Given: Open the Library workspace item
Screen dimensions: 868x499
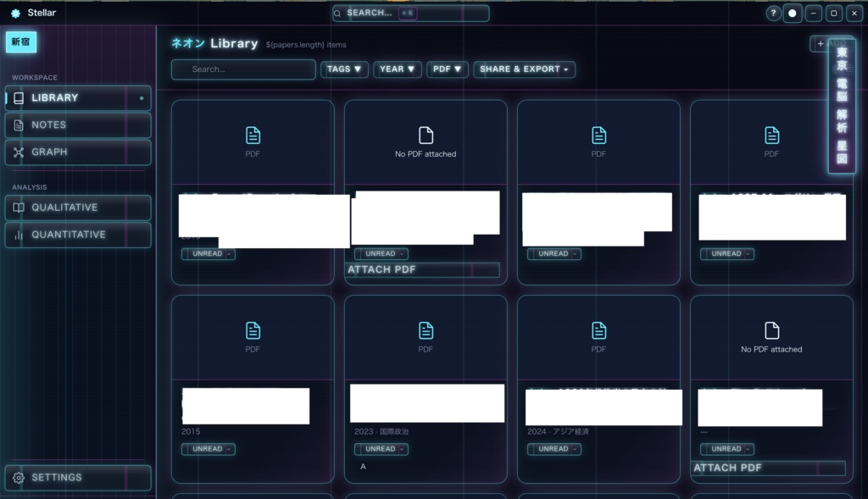Looking at the screenshot, I should [78, 98].
